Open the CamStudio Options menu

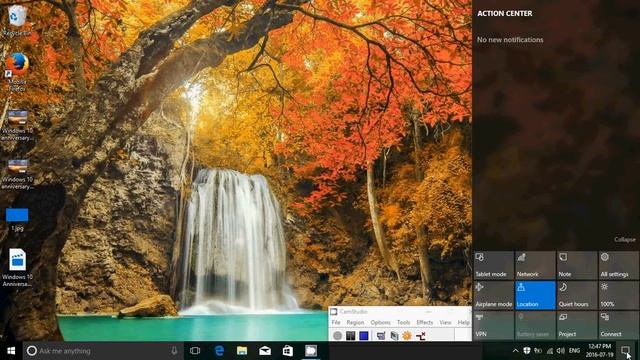(380, 322)
